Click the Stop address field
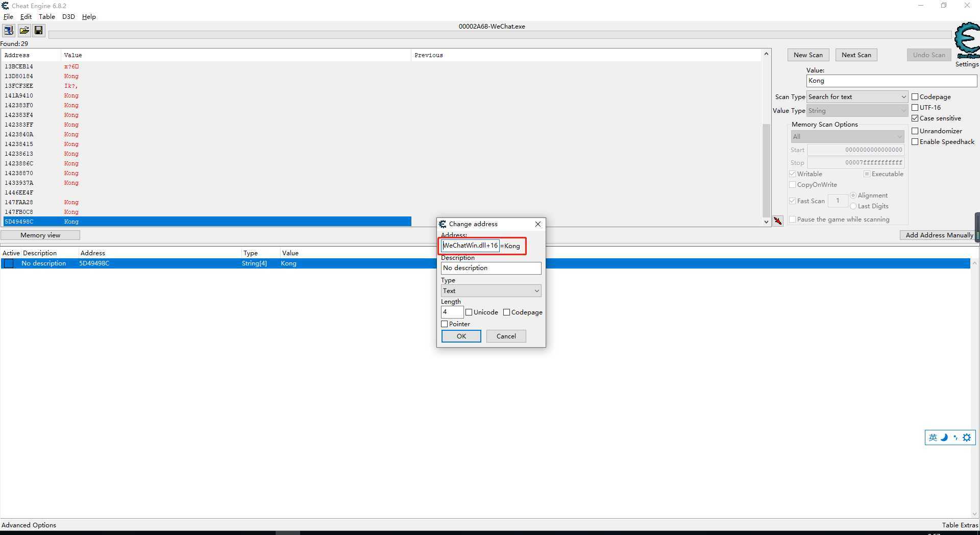980x535 pixels. point(855,163)
